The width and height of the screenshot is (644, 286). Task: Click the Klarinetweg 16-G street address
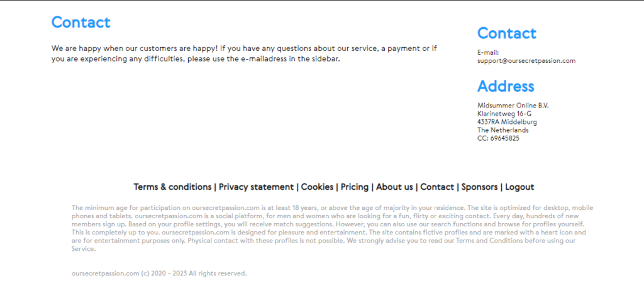pyautogui.click(x=504, y=114)
